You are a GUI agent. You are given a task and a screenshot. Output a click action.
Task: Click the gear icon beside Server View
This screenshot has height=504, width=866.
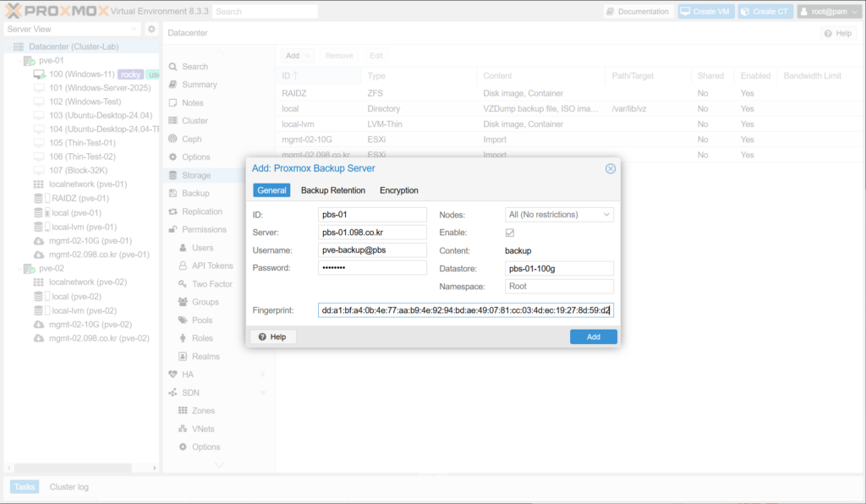[x=151, y=29]
